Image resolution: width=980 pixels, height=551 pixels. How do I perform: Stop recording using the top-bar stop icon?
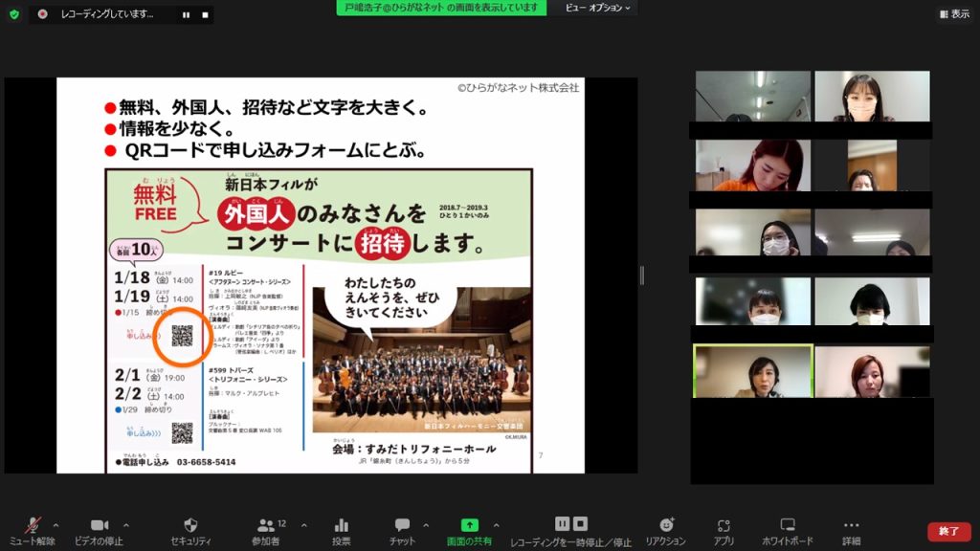point(205,14)
